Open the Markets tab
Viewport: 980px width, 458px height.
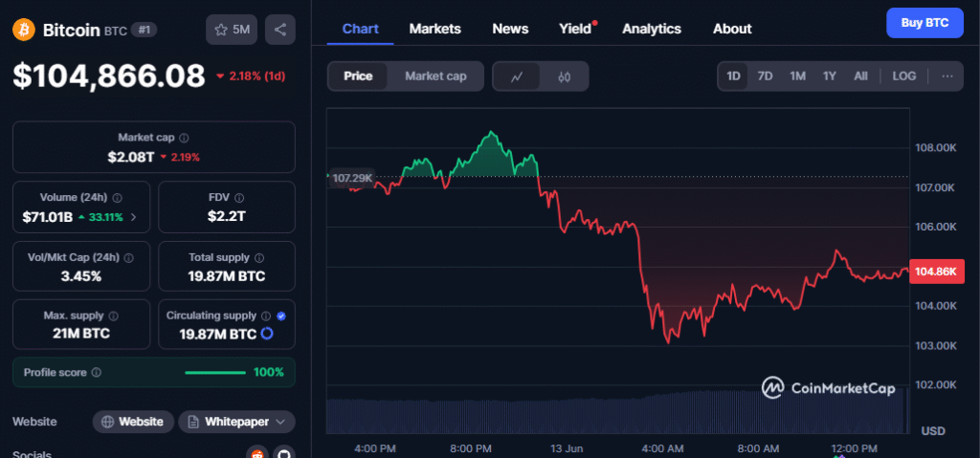click(x=435, y=29)
